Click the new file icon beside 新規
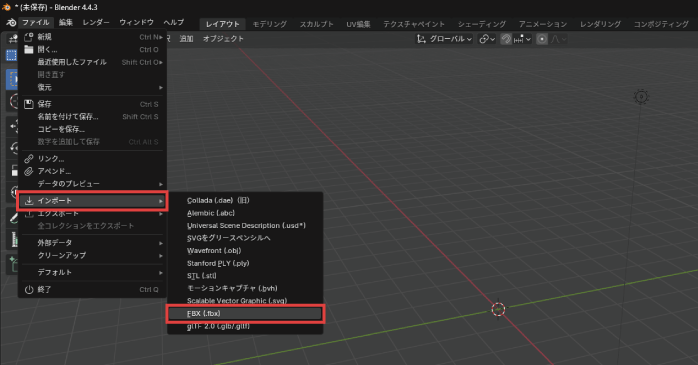The image size is (698, 365). pos(29,37)
